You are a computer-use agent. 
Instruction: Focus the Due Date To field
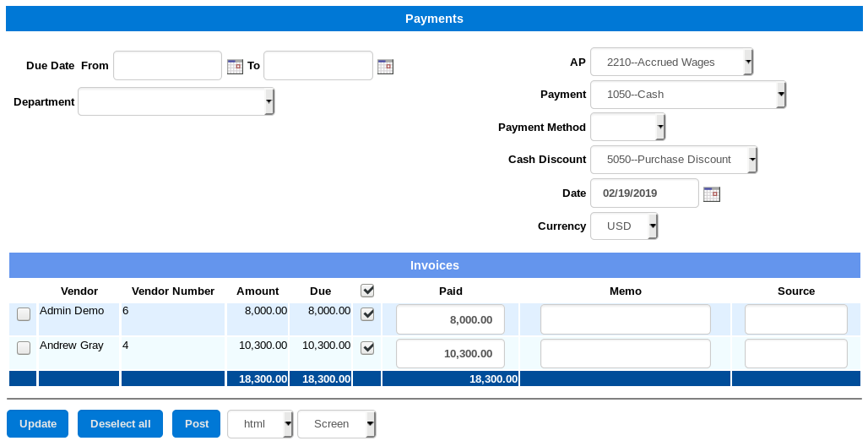point(318,65)
